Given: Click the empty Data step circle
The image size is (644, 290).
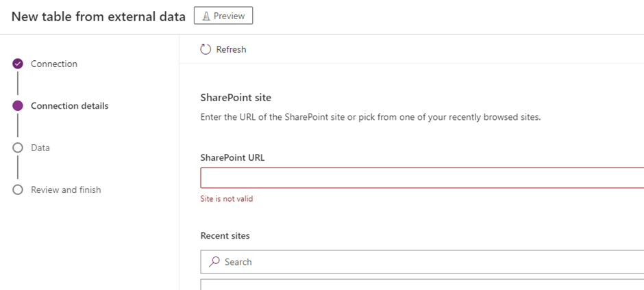Looking at the screenshot, I should [x=18, y=148].
